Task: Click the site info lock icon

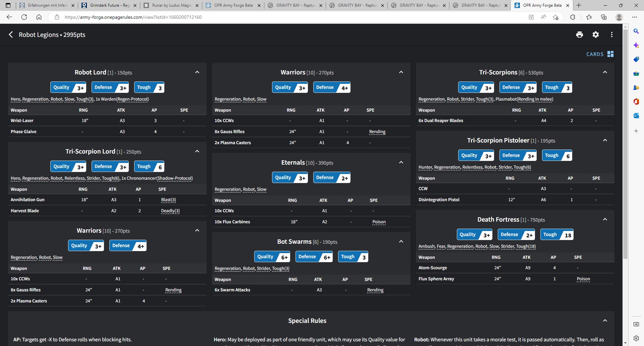Action: [57, 17]
